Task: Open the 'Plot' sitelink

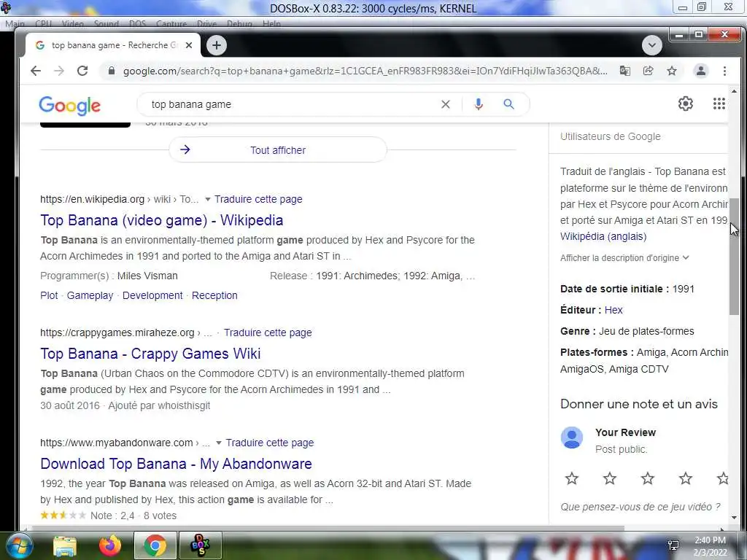Action: [x=49, y=295]
